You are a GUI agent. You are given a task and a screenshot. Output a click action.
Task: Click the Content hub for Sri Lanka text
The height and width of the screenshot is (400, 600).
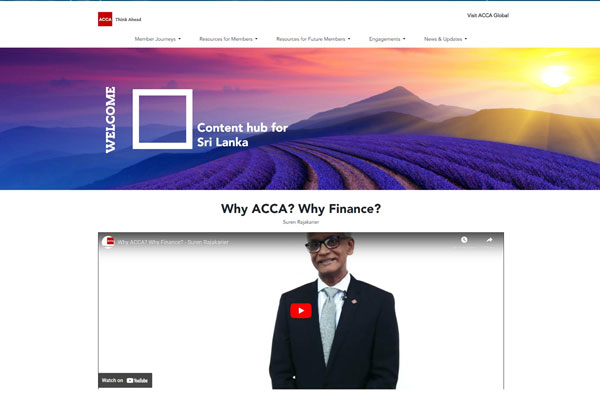[x=242, y=135]
